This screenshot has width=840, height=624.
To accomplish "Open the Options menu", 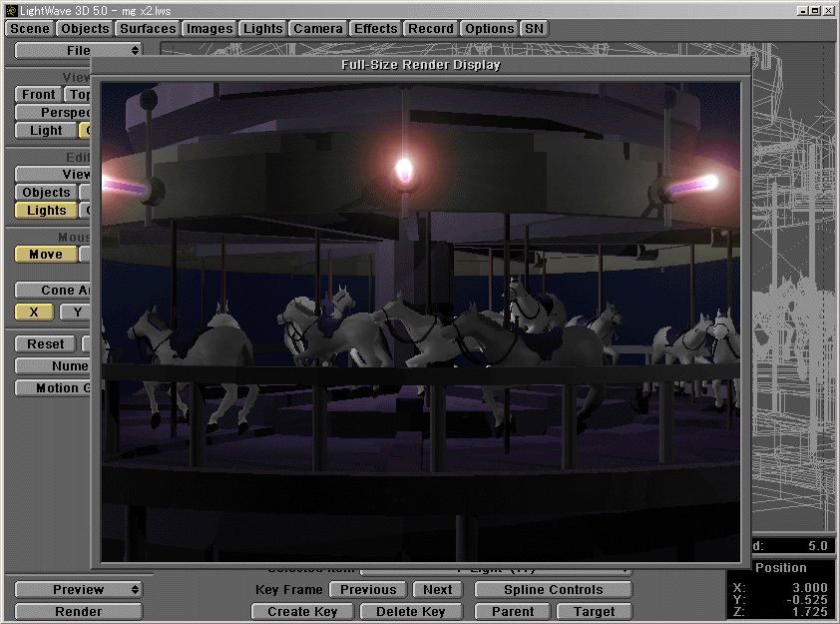I will [489, 28].
